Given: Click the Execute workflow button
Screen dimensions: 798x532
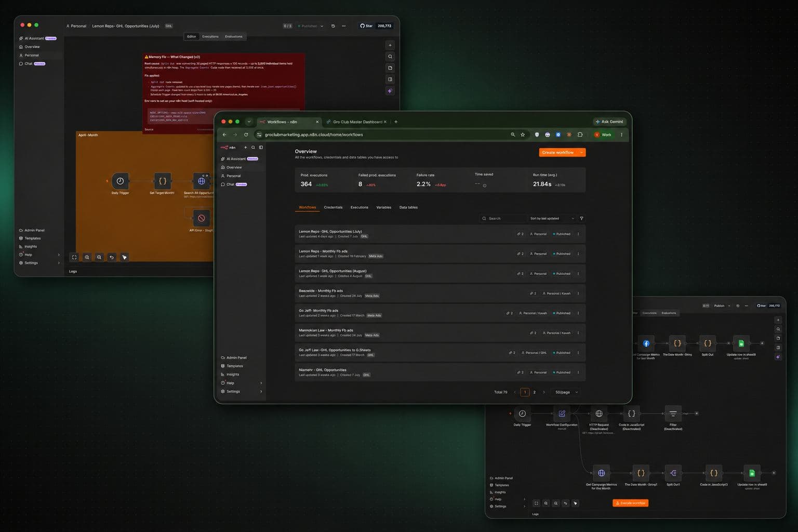Looking at the screenshot, I should tap(630, 503).
